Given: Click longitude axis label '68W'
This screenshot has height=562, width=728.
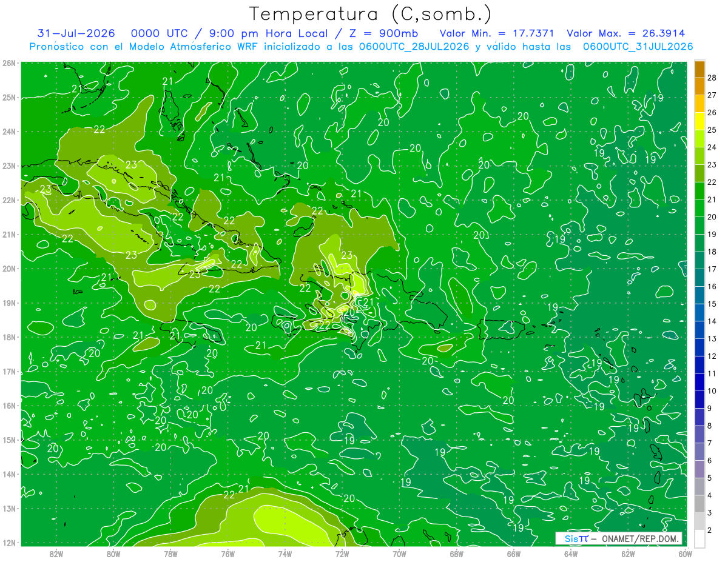Looking at the screenshot, I should pyautogui.click(x=457, y=554).
